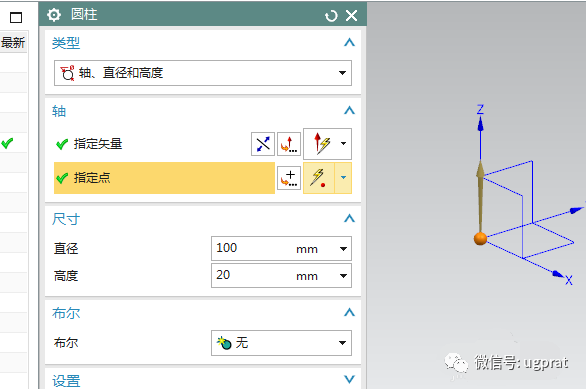Open the vector dialog icon
Screen dimensions: 586x389
[289, 144]
